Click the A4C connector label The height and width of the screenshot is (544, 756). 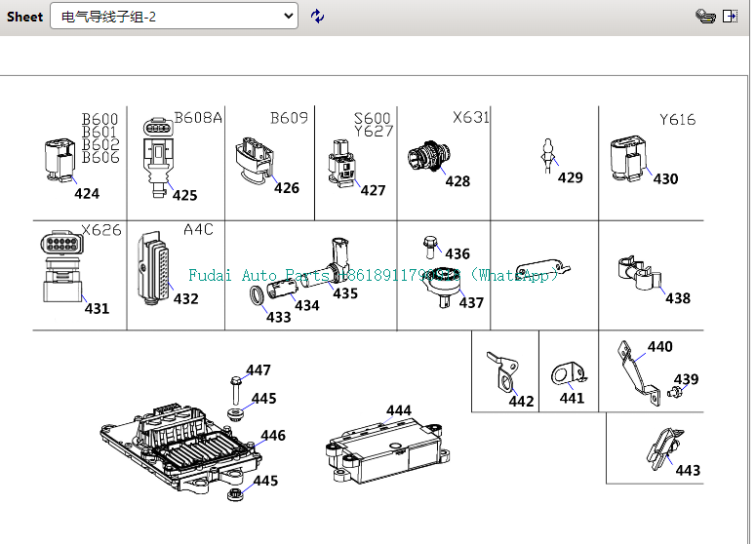(x=198, y=229)
